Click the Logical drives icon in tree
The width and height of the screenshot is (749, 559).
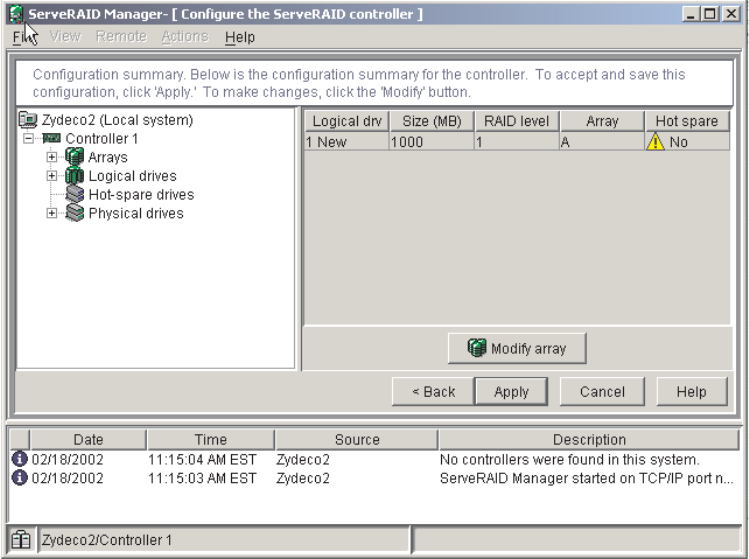click(74, 175)
